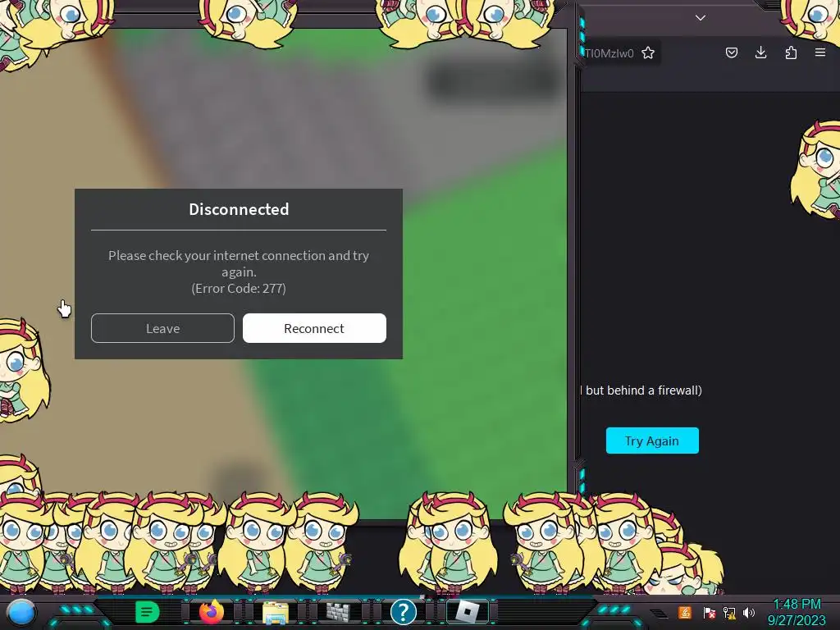The height and width of the screenshot is (630, 840).
Task: Click the Java tray icon
Action: (x=685, y=612)
